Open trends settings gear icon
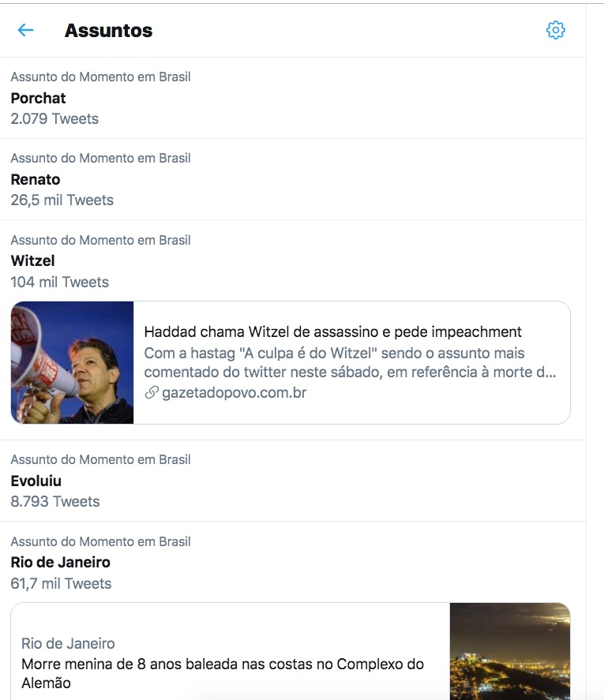604x700 pixels. (556, 30)
